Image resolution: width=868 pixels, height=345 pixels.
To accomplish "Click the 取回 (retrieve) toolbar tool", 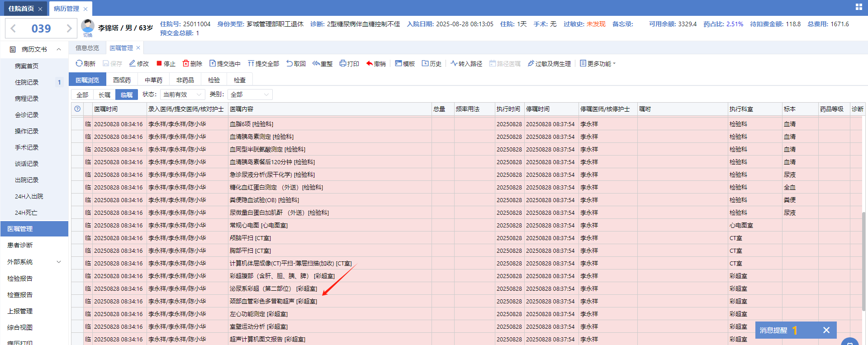I will (x=296, y=64).
